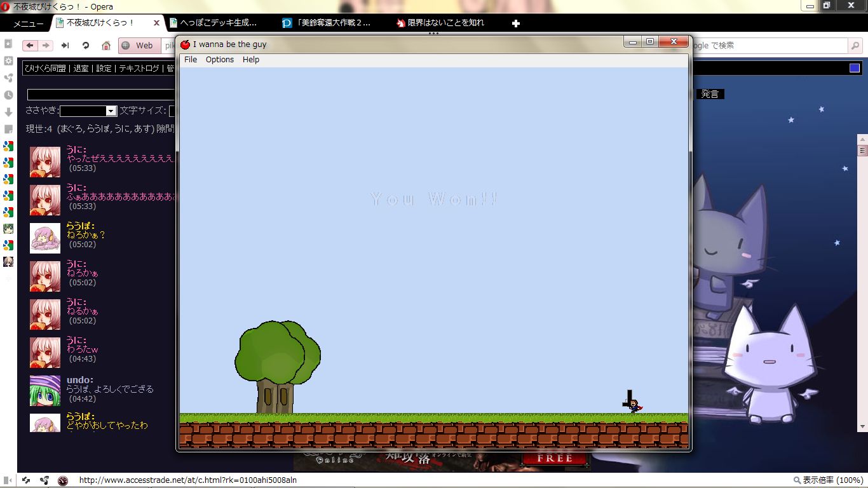Focus the Google search field in Opera
Viewport: 868px width, 488px height.
click(x=770, y=46)
